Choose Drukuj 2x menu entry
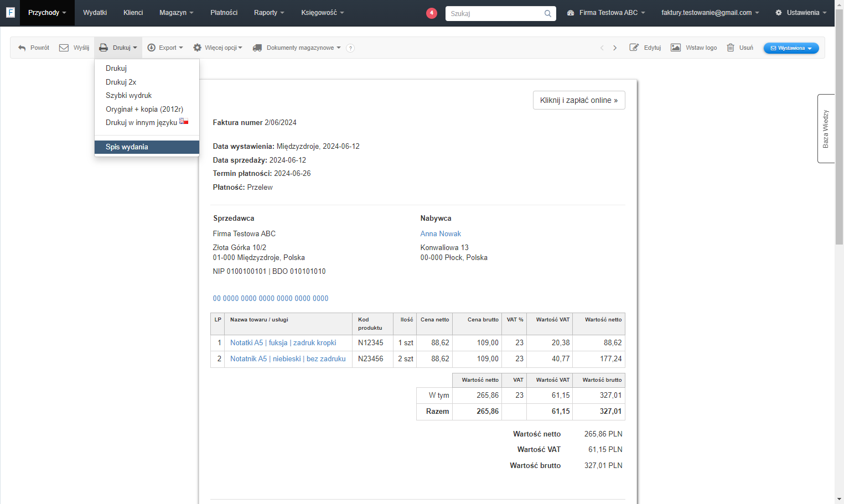Viewport: 844px width, 504px height. click(147, 82)
